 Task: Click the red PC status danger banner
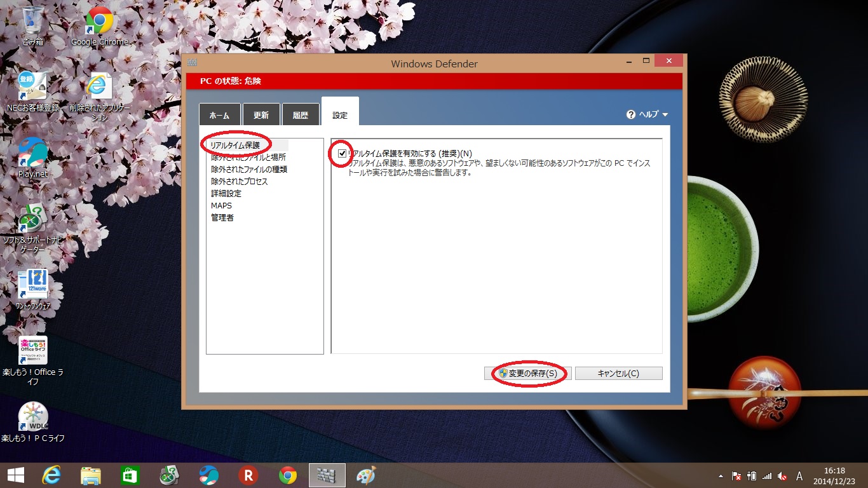coord(434,81)
